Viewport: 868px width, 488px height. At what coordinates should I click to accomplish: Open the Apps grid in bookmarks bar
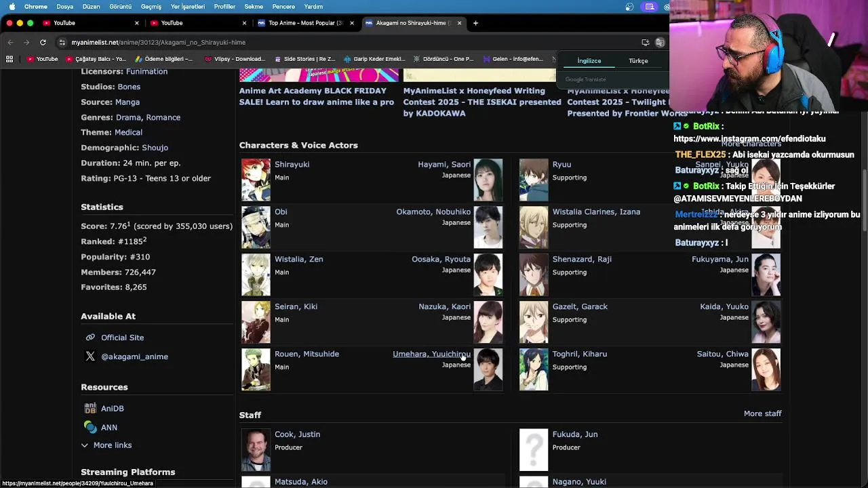[x=9, y=59]
